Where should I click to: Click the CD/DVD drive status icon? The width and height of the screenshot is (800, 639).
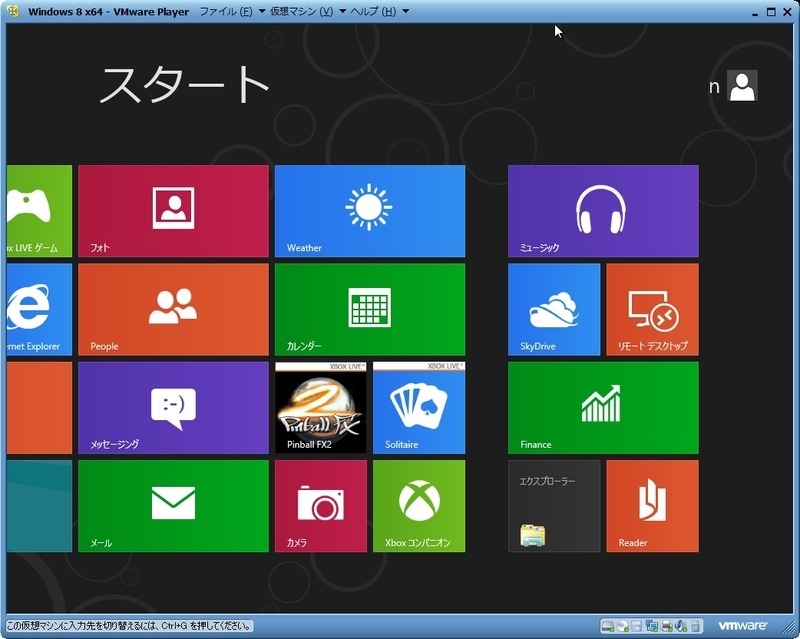[x=622, y=626]
